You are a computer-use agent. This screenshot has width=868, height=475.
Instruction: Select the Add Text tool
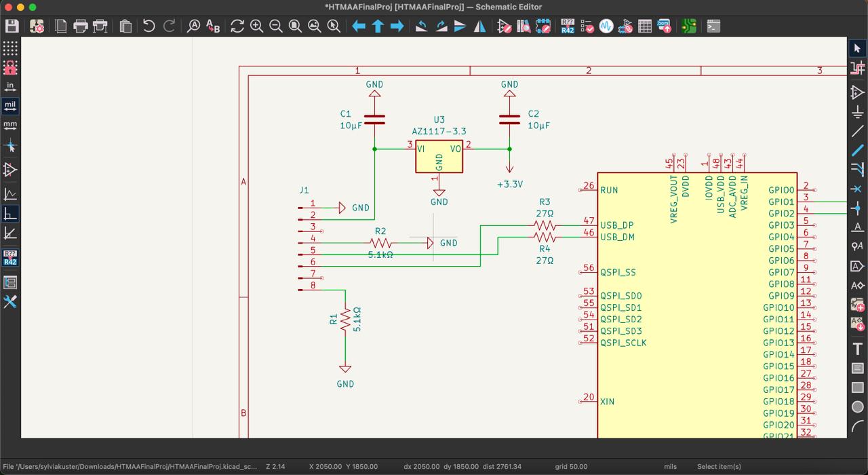857,349
